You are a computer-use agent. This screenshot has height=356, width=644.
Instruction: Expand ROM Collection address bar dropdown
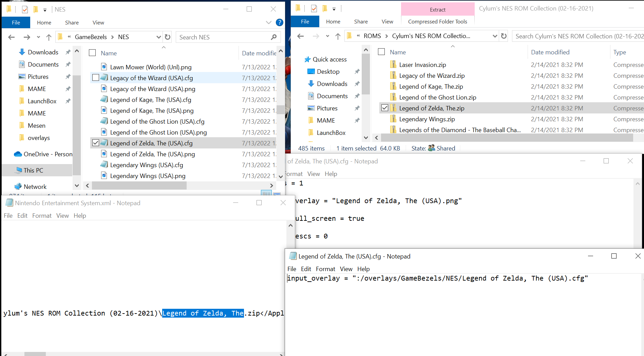[495, 36]
